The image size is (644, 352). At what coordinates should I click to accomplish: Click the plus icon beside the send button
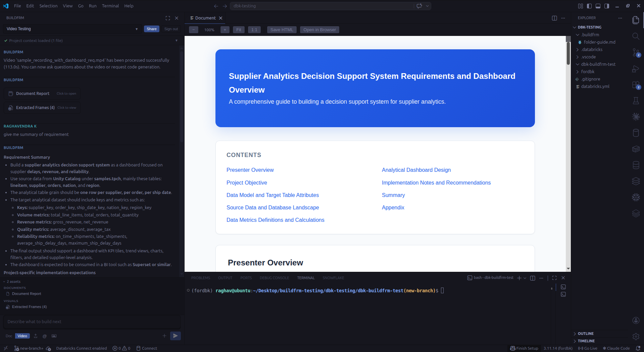[164, 336]
